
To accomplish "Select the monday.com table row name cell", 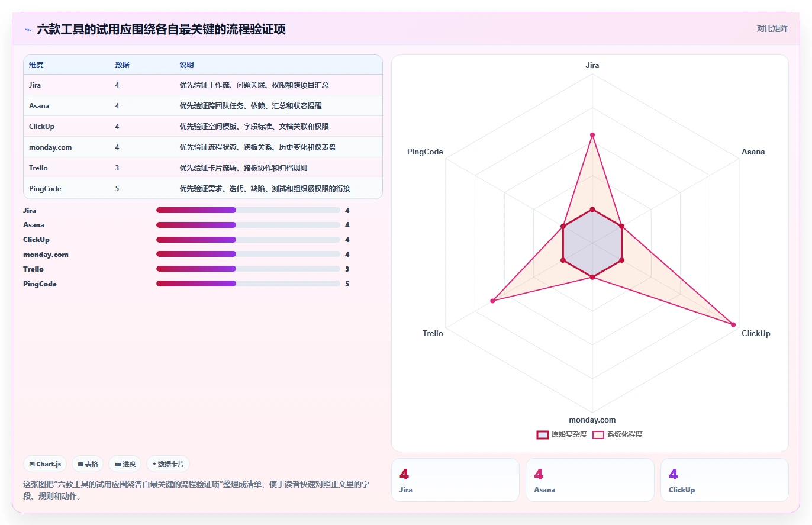I will [50, 147].
